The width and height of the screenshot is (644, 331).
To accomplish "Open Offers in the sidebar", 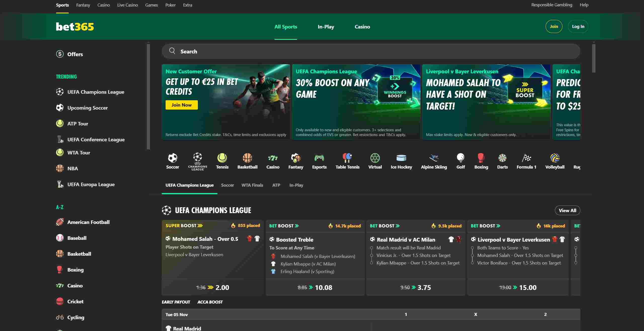I will tap(69, 54).
